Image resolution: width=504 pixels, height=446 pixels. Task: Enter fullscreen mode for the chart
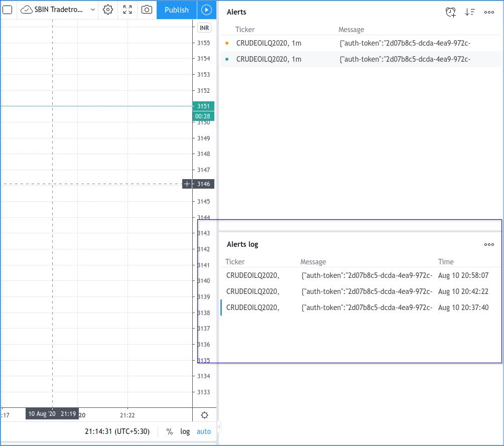click(128, 10)
